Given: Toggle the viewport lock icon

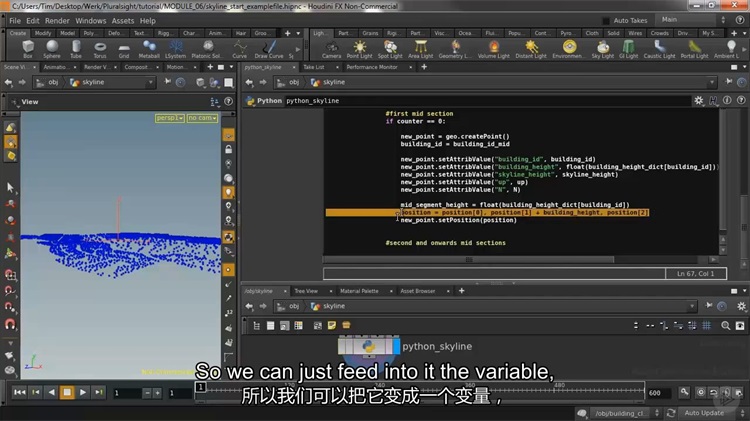Looking at the screenshot, I should click(229, 149).
